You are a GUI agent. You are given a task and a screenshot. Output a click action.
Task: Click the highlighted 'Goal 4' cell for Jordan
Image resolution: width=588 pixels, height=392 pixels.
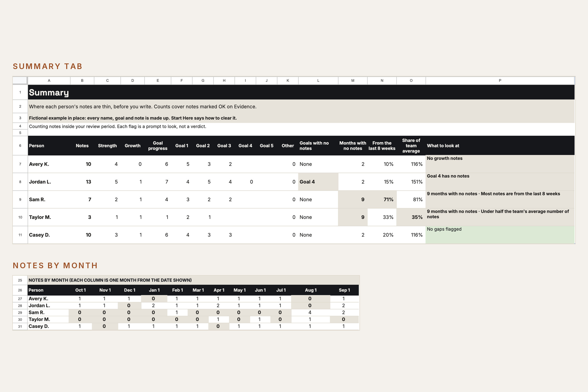318,182
